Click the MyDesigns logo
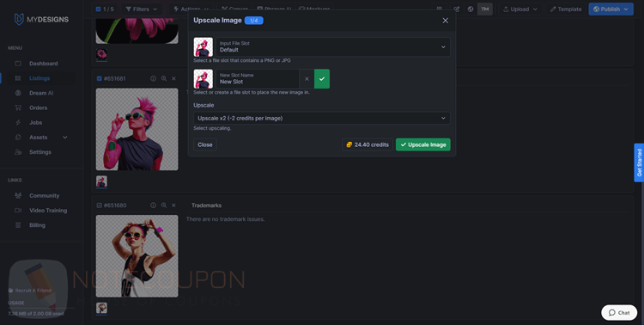644x325 pixels. (x=41, y=19)
